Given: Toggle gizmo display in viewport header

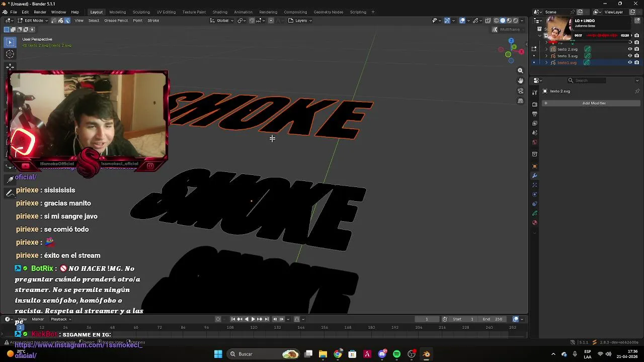Looking at the screenshot, I should click(x=447, y=21).
